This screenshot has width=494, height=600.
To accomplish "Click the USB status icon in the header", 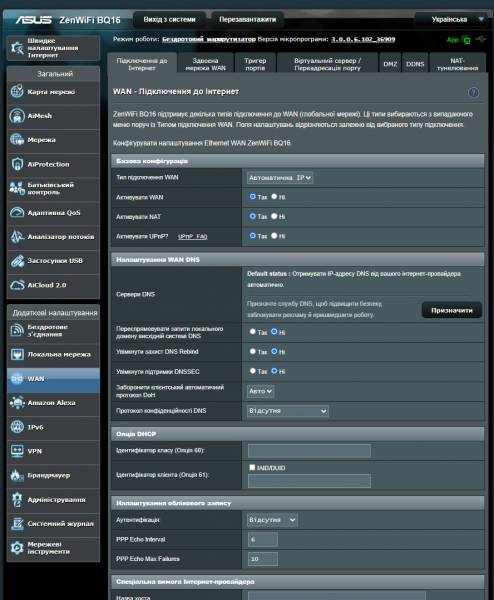I will coord(481,39).
